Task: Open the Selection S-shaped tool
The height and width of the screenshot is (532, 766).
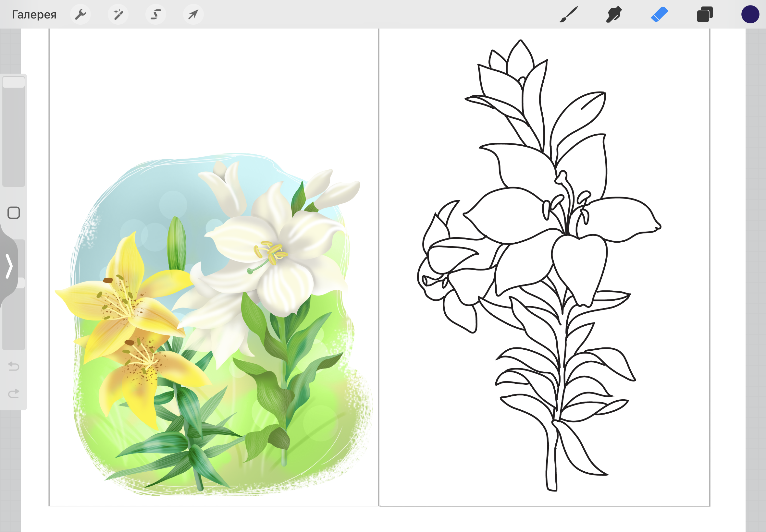Action: pyautogui.click(x=156, y=15)
